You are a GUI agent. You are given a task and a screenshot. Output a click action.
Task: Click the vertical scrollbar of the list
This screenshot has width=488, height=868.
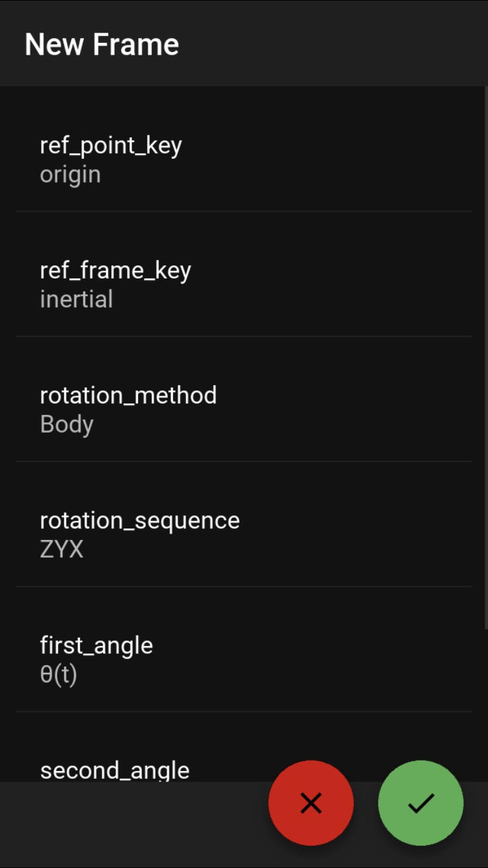[x=486, y=358]
